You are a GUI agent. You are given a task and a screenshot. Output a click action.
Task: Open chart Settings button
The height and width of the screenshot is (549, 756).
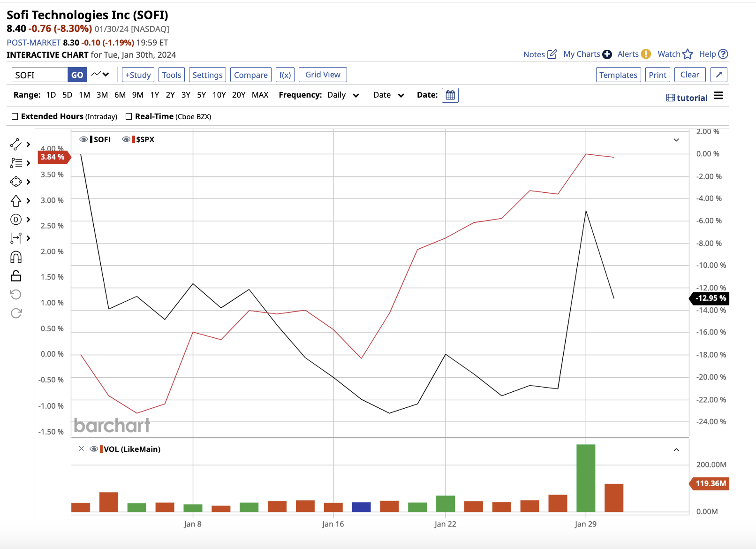[207, 75]
